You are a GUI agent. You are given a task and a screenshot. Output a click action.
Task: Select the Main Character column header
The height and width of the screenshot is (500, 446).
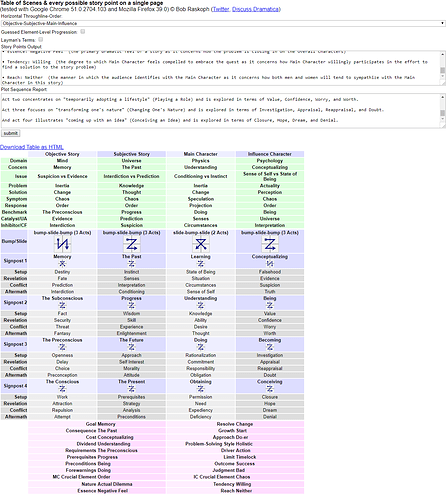click(x=201, y=154)
